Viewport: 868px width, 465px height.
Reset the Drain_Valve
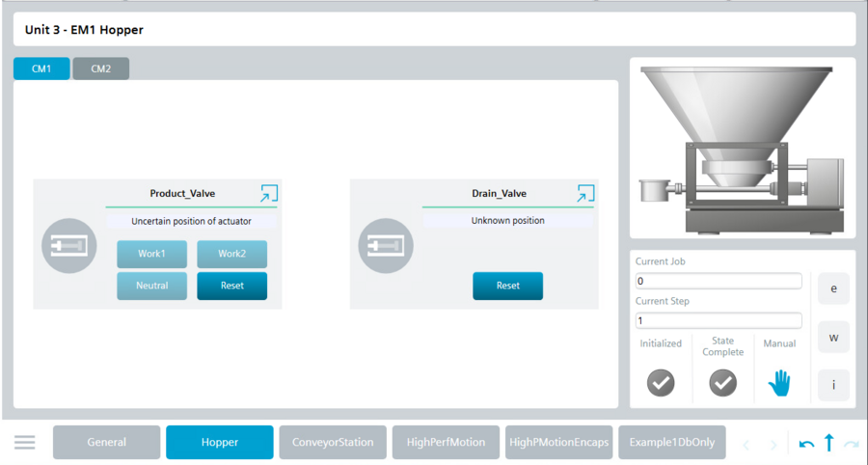tap(507, 287)
